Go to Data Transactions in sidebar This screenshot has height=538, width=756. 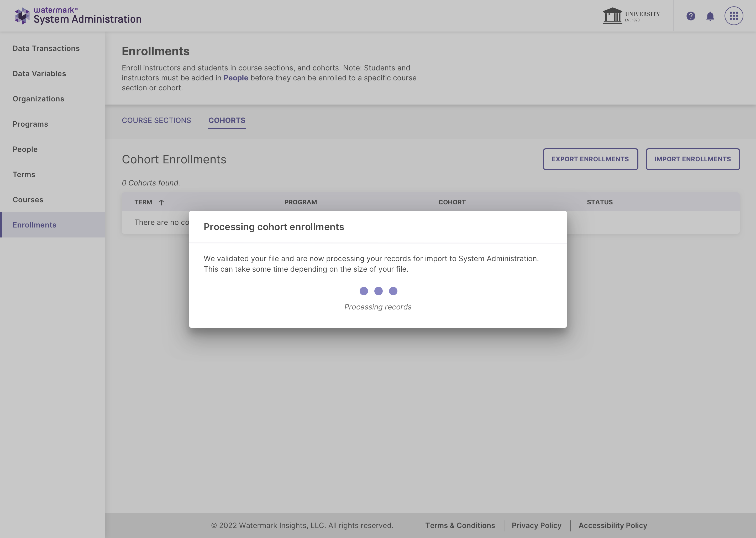(x=46, y=48)
